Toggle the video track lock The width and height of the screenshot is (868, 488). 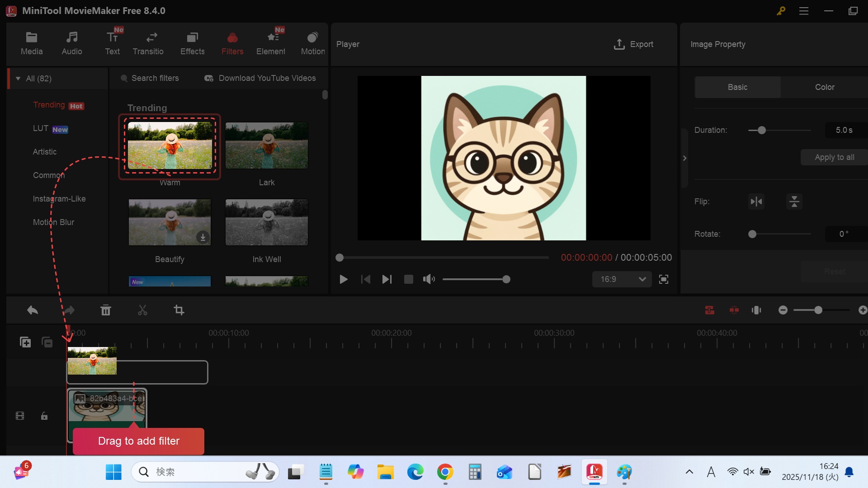[44, 416]
